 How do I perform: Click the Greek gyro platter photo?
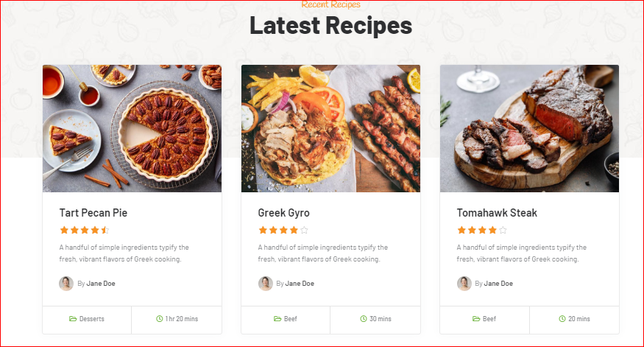coord(330,128)
